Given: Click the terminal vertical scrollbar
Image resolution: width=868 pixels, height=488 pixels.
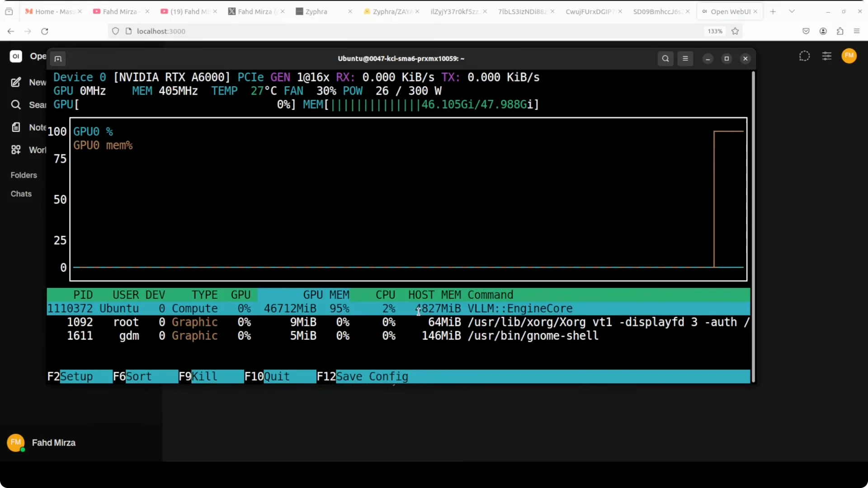Looking at the screenshot, I should 753,226.
